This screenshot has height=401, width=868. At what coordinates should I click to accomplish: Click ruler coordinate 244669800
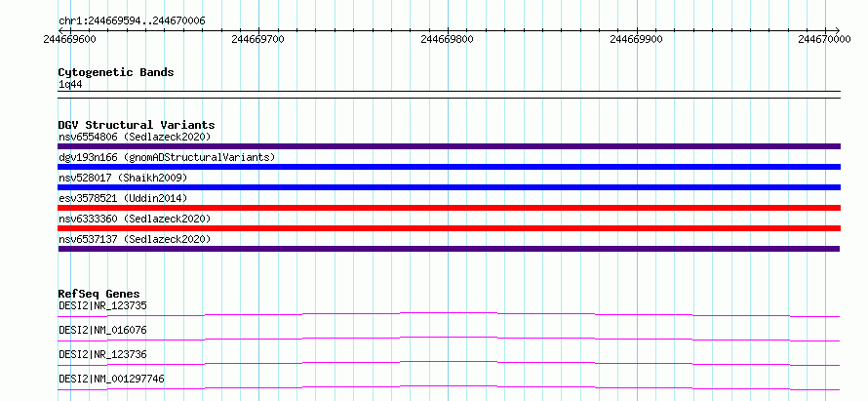pos(448,39)
